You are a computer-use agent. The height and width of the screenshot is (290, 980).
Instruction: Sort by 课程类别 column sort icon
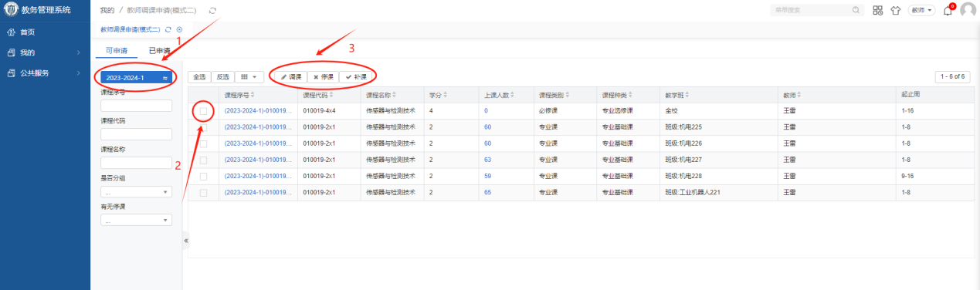[568, 95]
